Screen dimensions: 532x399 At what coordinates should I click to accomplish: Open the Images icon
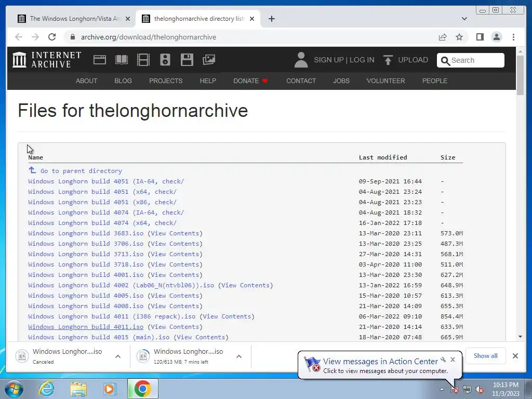tap(209, 60)
